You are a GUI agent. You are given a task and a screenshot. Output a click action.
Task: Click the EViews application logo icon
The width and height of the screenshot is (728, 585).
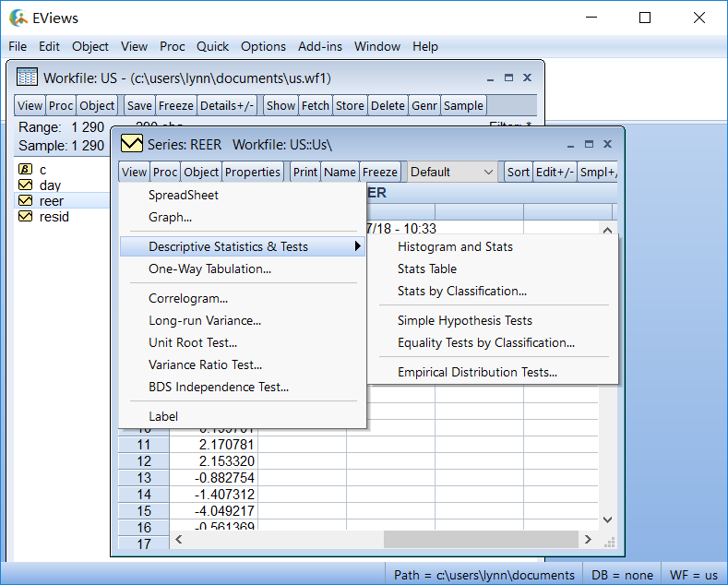click(x=18, y=18)
